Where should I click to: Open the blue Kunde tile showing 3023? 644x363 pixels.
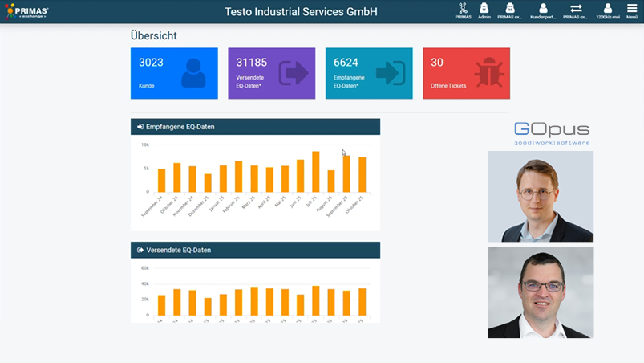[x=174, y=73]
